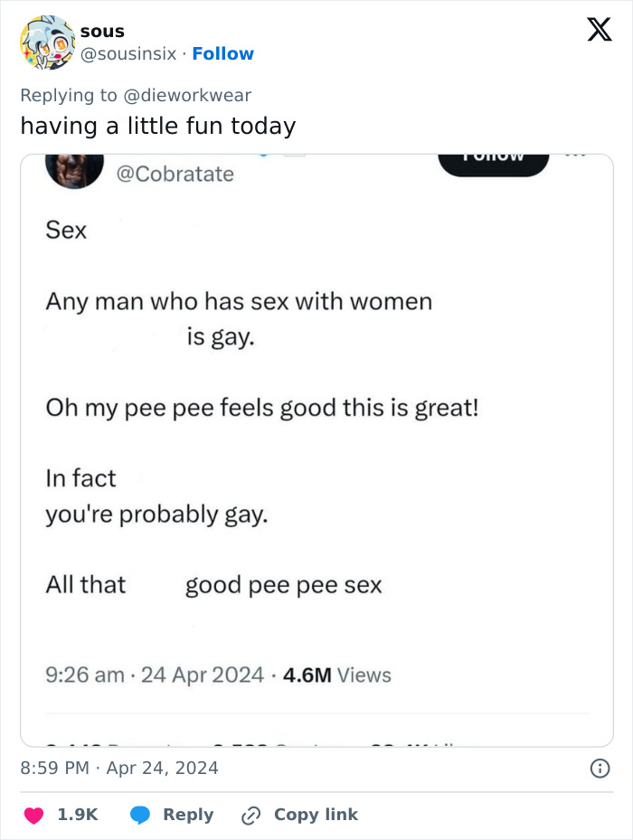Screen dimensions: 633x840
Task: Click the 1.9K like count
Action: point(78,815)
